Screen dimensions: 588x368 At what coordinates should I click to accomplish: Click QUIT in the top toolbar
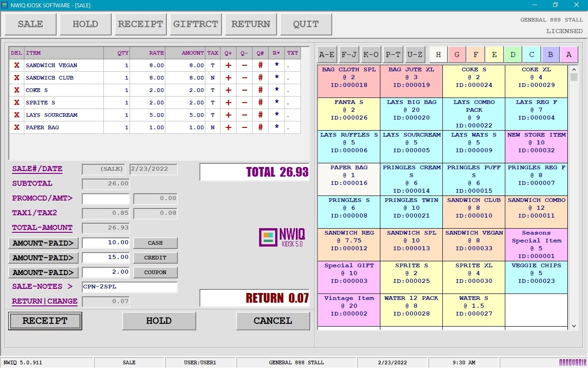tap(306, 24)
